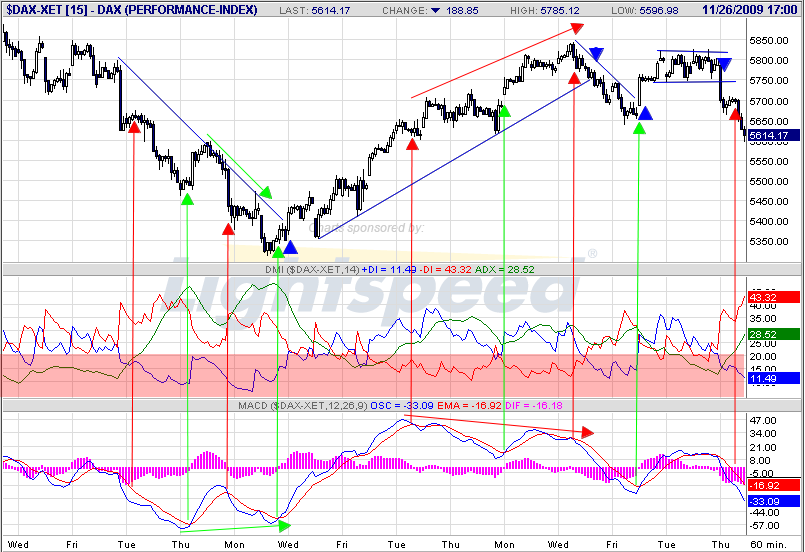805x552 pixels.
Task: Click the $DAX-XET [15] chart title
Action: coord(131,10)
